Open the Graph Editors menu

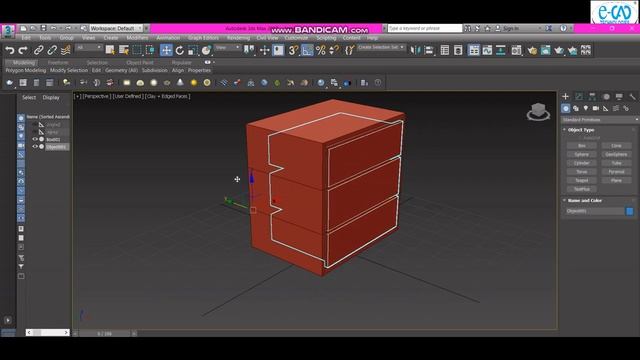click(203, 38)
